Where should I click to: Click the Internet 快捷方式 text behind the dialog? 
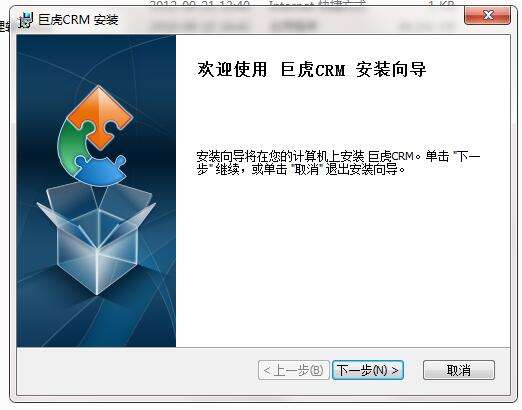point(318,4)
